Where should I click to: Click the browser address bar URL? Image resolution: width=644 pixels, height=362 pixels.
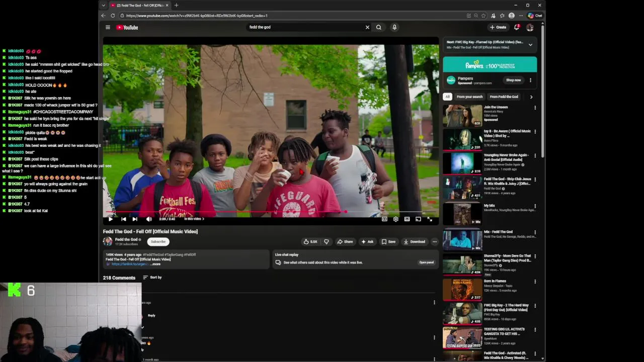pyautogui.click(x=197, y=16)
